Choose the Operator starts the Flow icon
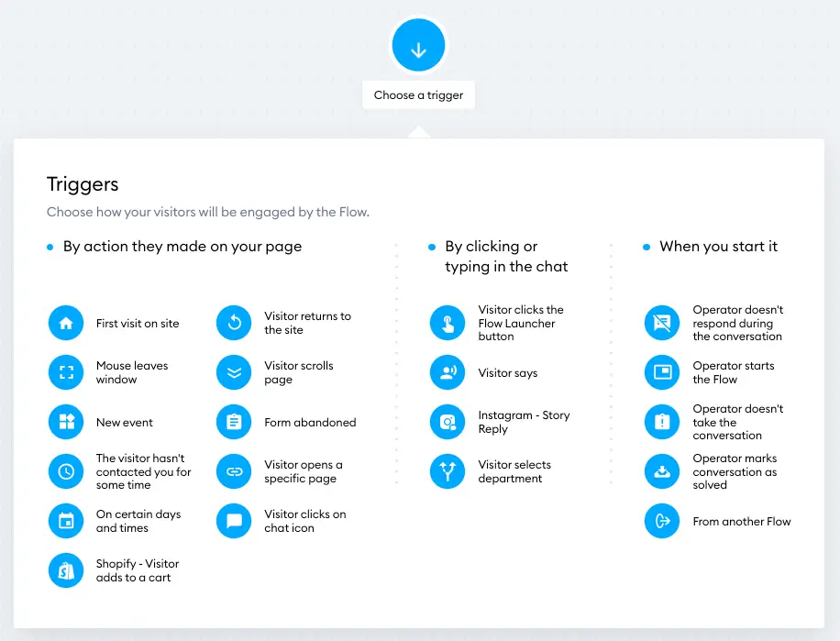The height and width of the screenshot is (641, 840). pyautogui.click(x=662, y=372)
